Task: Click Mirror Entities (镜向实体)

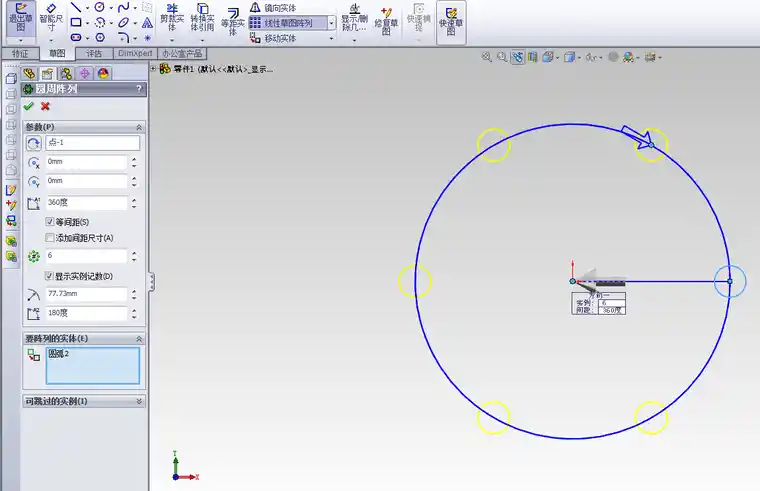Action: pyautogui.click(x=273, y=8)
